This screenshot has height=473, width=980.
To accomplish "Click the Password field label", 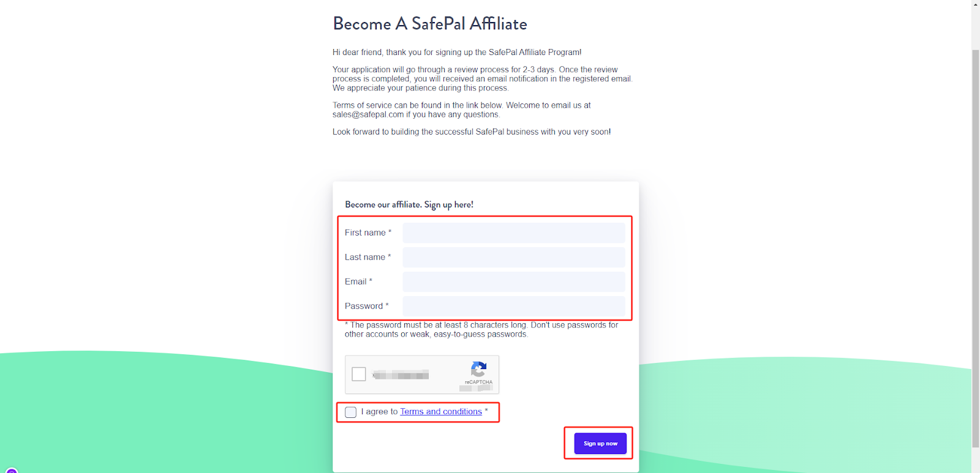I will 364,306.
